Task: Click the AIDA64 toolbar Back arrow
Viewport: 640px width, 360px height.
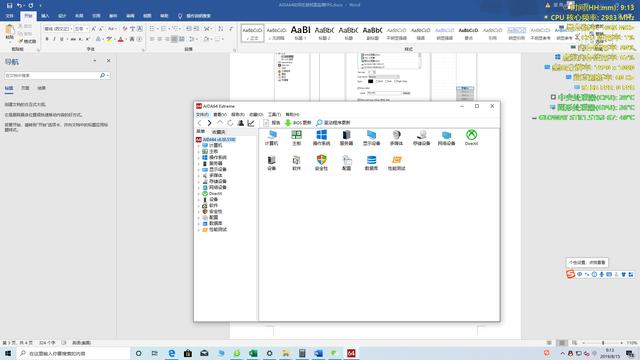Action: coord(200,123)
